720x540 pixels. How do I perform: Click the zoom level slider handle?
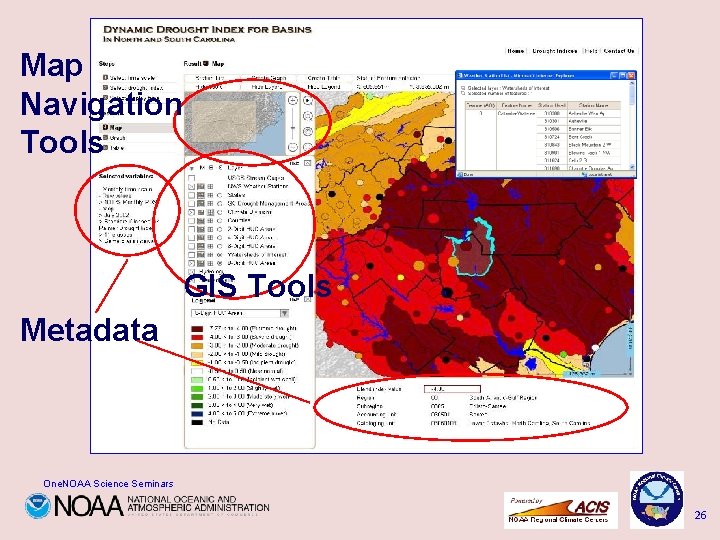292,128
